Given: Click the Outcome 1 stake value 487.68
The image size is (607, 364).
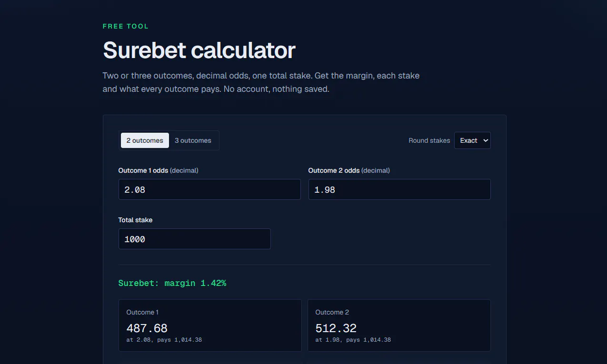Looking at the screenshot, I should pyautogui.click(x=147, y=328).
